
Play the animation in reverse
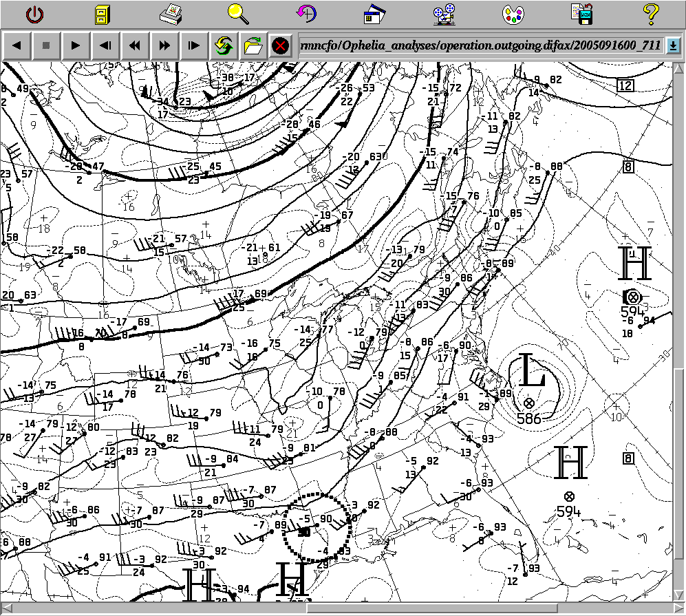coord(17,46)
